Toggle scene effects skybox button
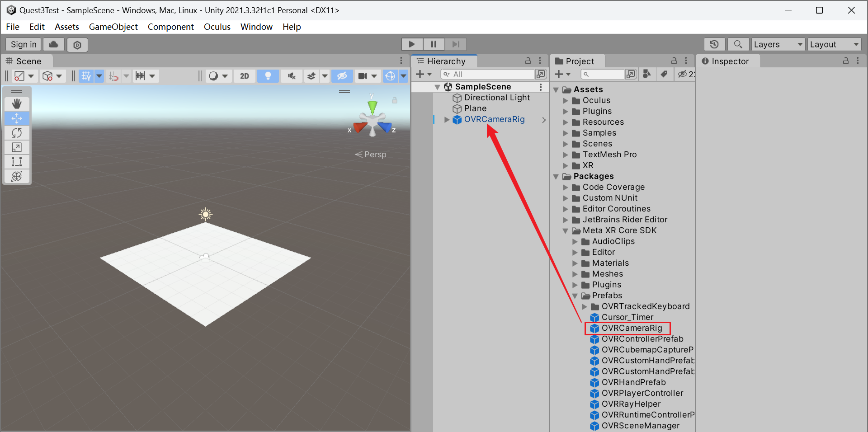868x432 pixels. point(311,76)
